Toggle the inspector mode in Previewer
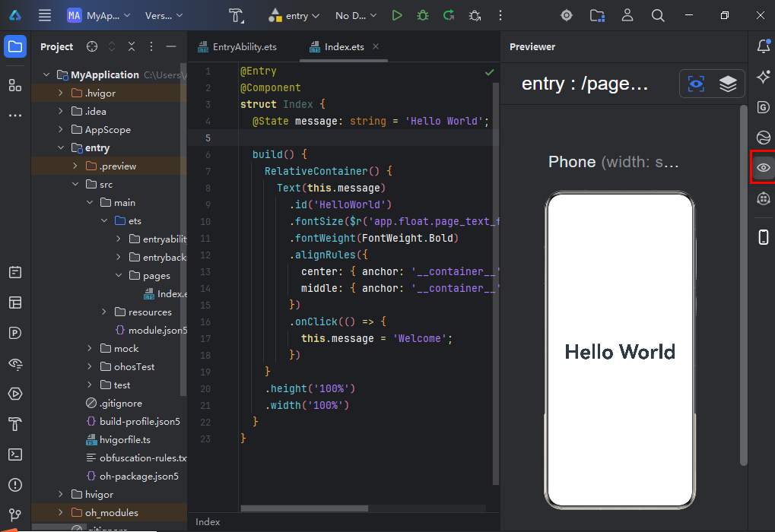 696,84
